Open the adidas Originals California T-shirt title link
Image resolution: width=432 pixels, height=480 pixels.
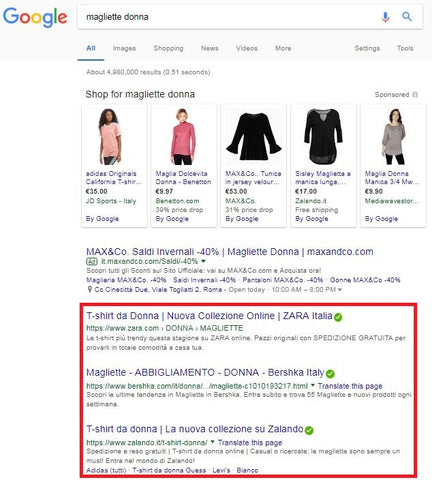pos(114,178)
